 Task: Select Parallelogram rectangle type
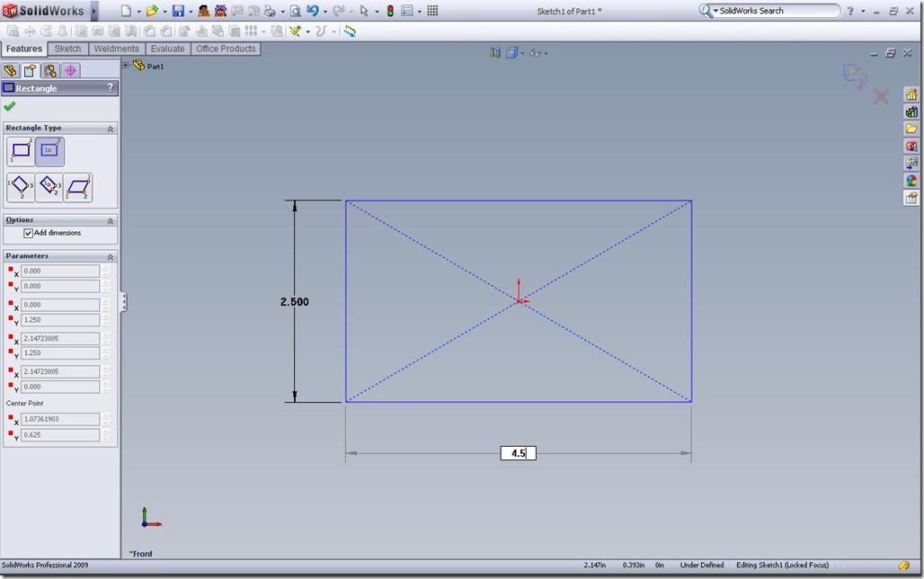tap(78, 187)
